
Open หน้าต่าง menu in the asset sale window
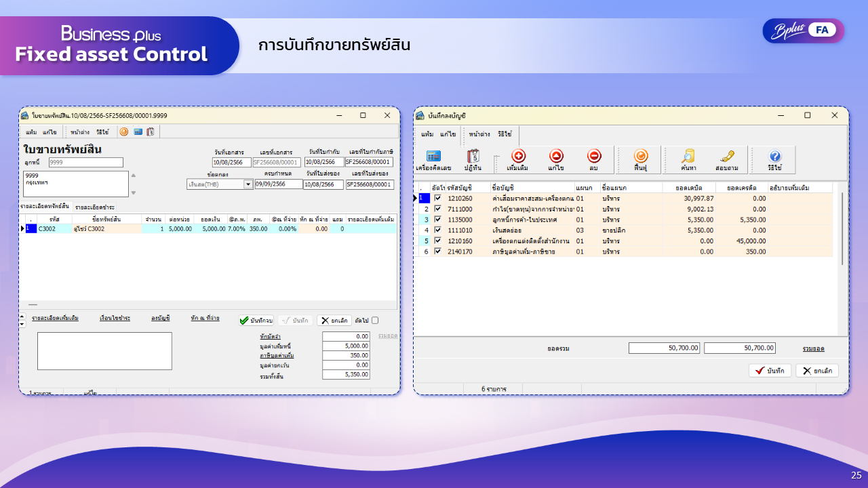pyautogui.click(x=79, y=132)
